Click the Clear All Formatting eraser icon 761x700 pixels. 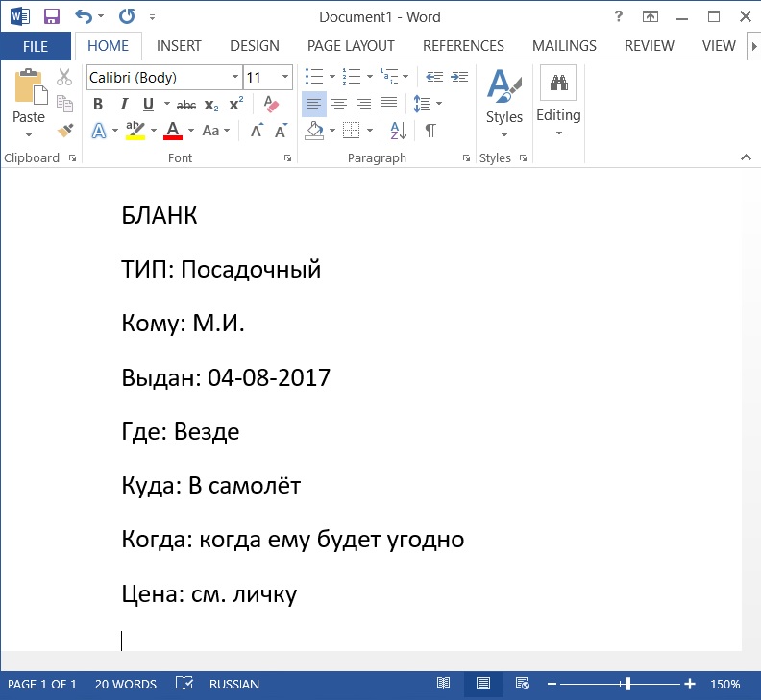pyautogui.click(x=271, y=105)
